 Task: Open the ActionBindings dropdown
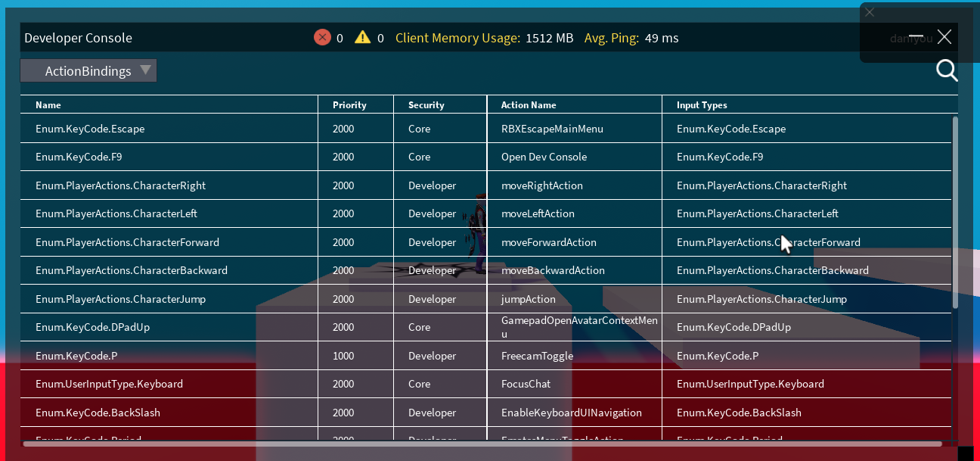pyautogui.click(x=88, y=71)
